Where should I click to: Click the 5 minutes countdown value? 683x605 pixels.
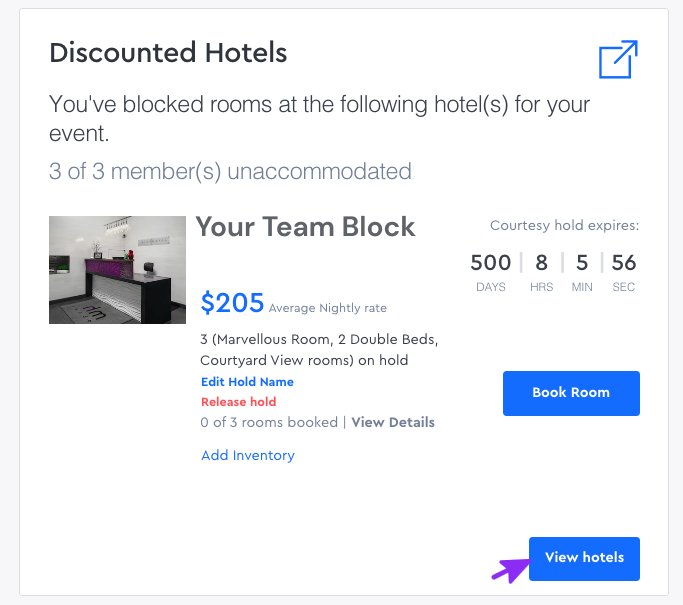[x=582, y=263]
